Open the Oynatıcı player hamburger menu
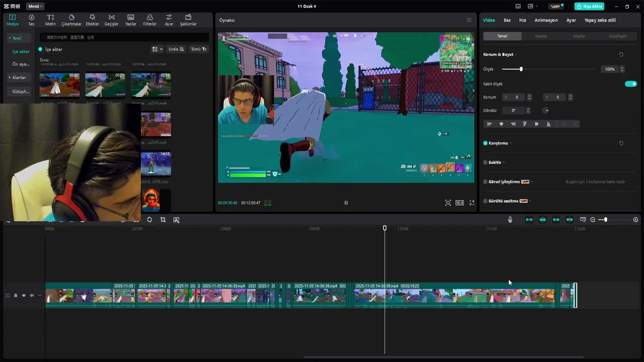Image resolution: width=644 pixels, height=362 pixels. point(469,20)
